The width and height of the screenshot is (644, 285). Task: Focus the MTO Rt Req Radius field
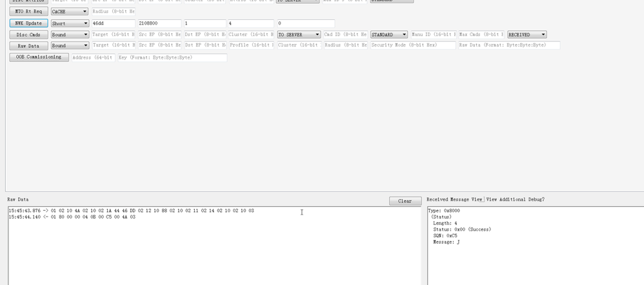[114, 12]
